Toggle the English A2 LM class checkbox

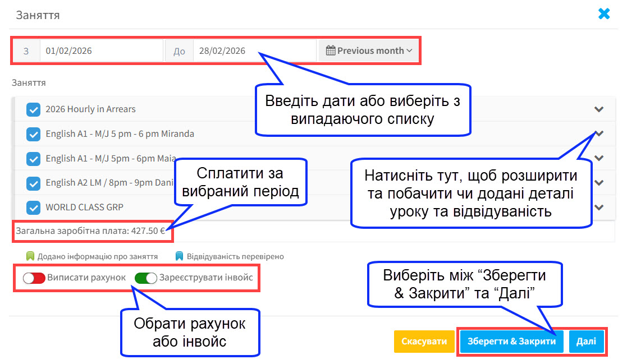(33, 183)
